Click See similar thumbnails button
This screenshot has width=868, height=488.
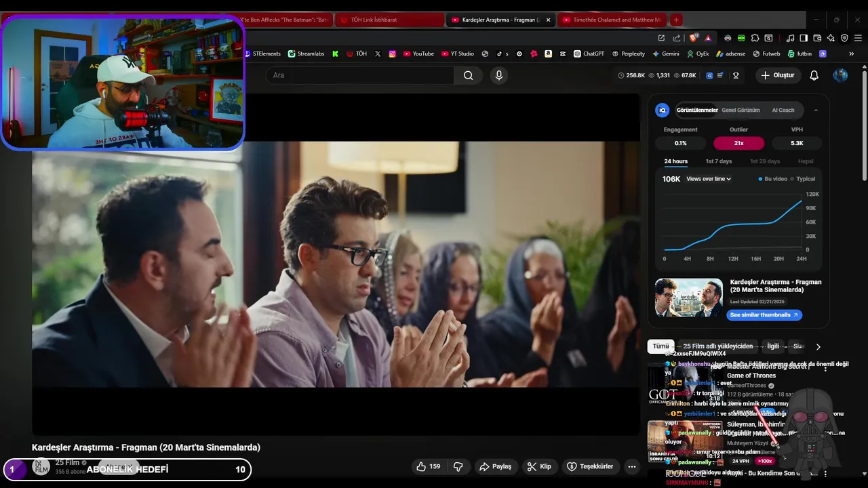click(765, 315)
